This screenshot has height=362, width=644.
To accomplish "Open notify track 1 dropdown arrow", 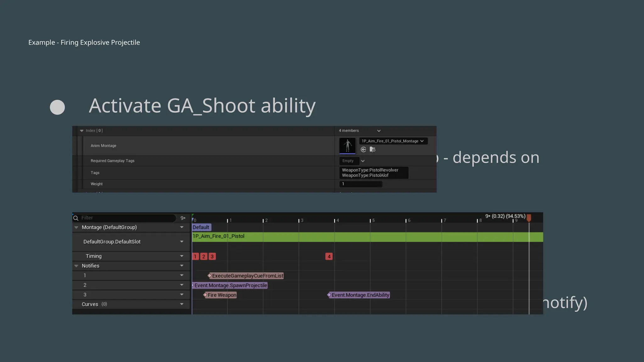I will click(x=182, y=275).
